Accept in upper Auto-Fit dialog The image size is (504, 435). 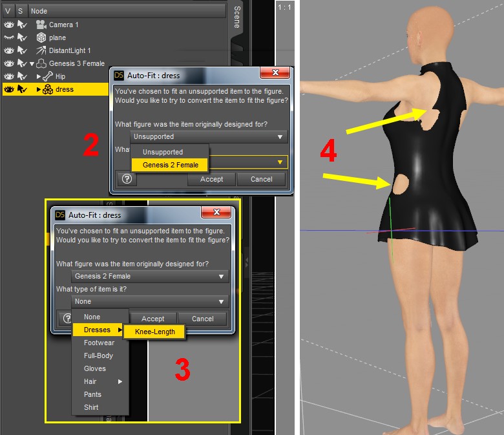click(x=211, y=179)
